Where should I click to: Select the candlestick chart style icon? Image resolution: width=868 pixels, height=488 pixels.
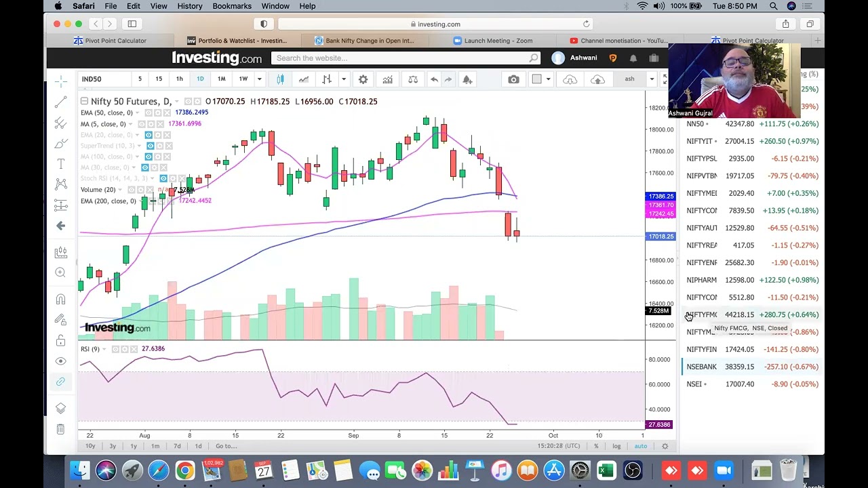coord(280,79)
